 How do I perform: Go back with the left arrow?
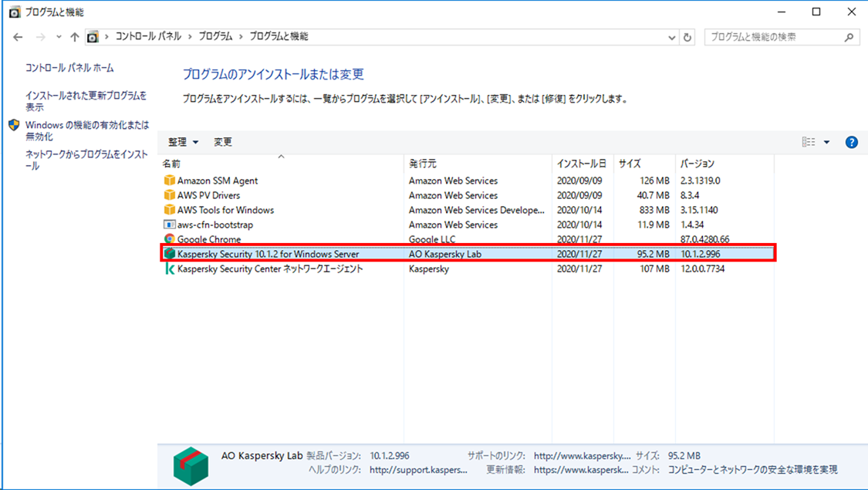pos(18,37)
